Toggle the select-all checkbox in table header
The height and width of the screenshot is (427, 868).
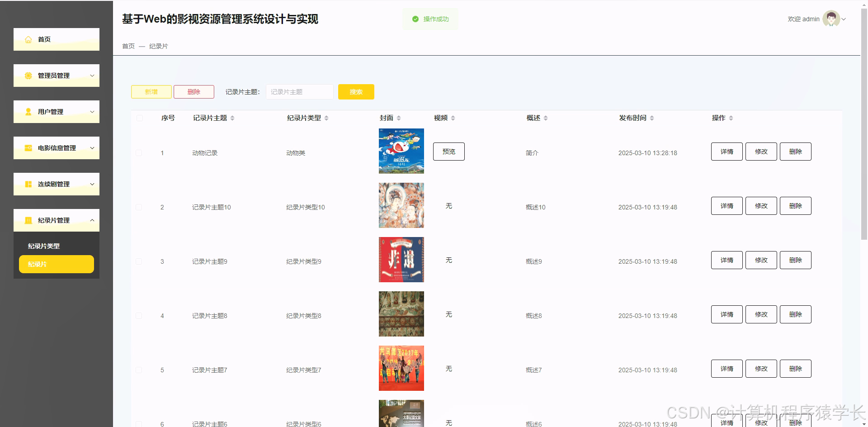click(x=139, y=118)
